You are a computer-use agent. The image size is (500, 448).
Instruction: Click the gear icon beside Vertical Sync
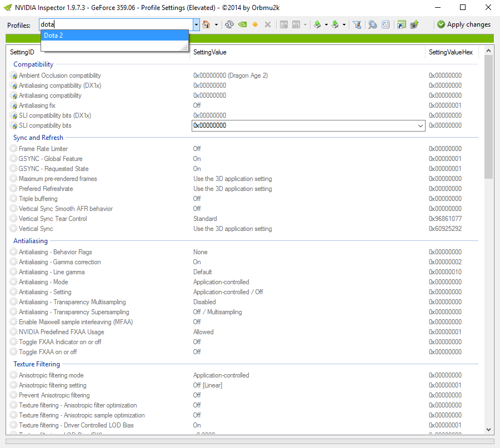(x=13, y=229)
